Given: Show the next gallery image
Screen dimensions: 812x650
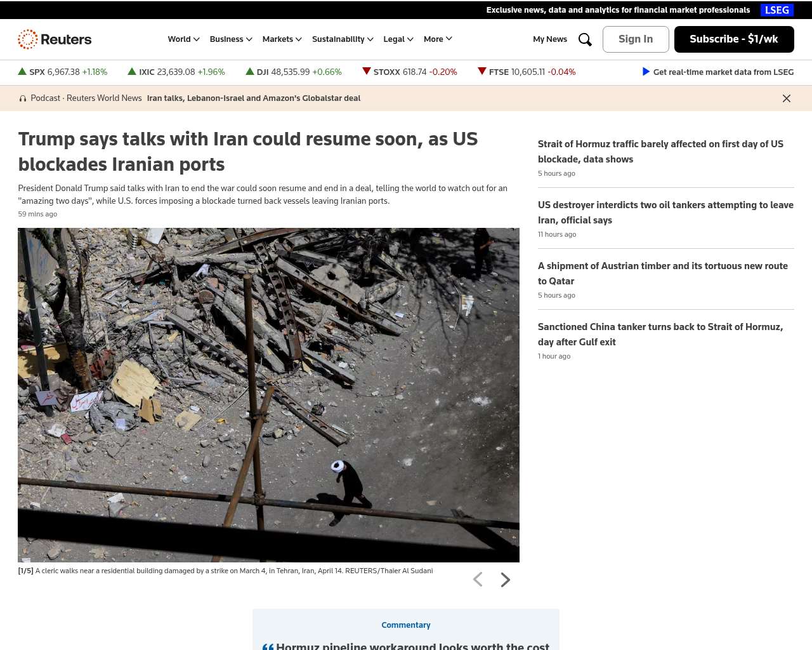Looking at the screenshot, I should click(506, 580).
